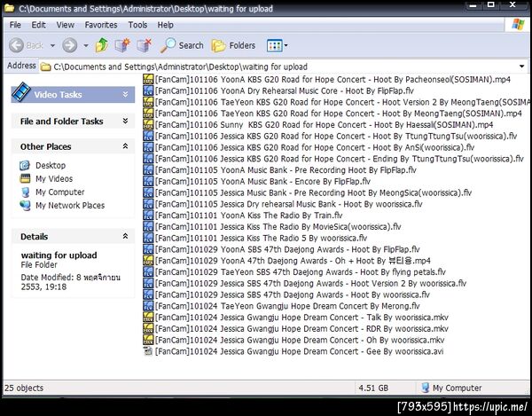The height and width of the screenshot is (416, 532).
Task: Select icon of Jessica Gwangju Talk mkv
Action: tap(148, 318)
